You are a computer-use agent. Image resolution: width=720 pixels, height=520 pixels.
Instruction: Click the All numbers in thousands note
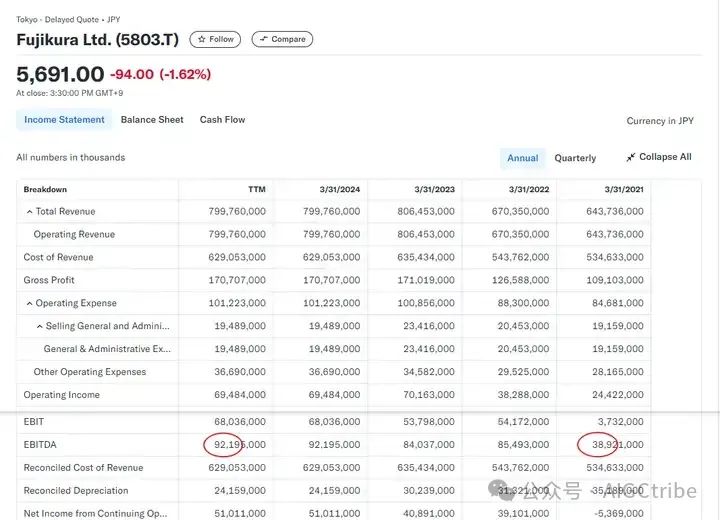coord(71,158)
